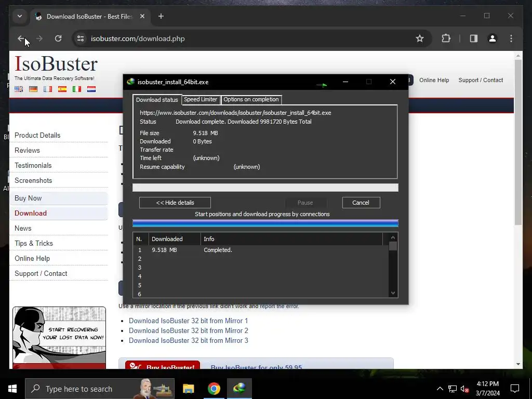Select the English flag language icon
Viewport: 532px width, 399px height.
pyautogui.click(x=19, y=89)
